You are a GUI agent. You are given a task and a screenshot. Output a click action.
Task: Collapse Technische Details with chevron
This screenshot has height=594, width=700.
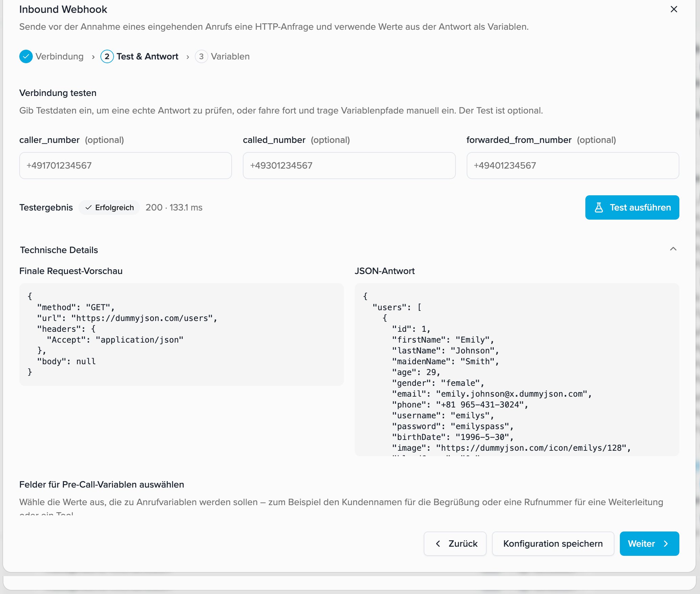[x=673, y=249]
